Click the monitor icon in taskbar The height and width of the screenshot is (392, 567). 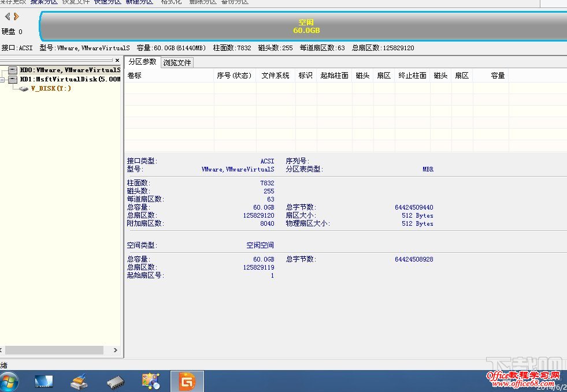pyautogui.click(x=44, y=382)
